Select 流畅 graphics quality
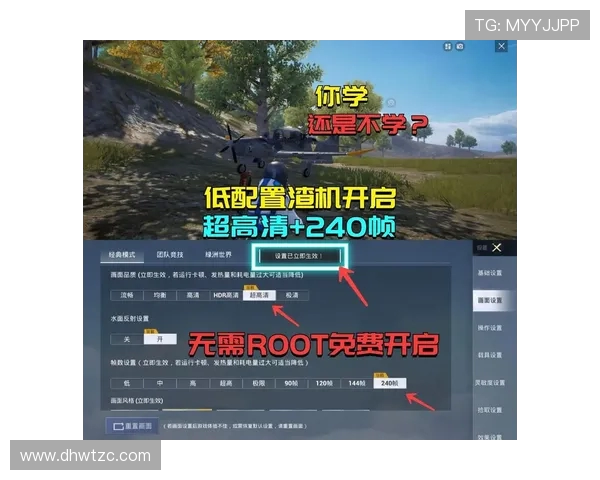Viewport: 600px width, 480px height. click(x=127, y=295)
